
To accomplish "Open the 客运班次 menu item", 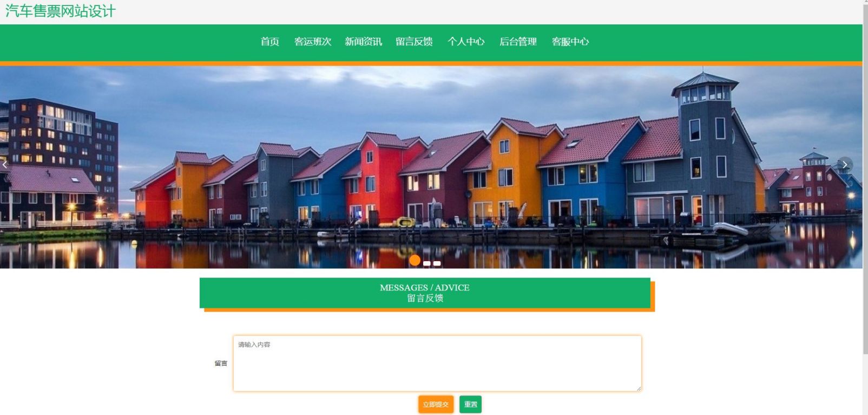I will [x=313, y=42].
